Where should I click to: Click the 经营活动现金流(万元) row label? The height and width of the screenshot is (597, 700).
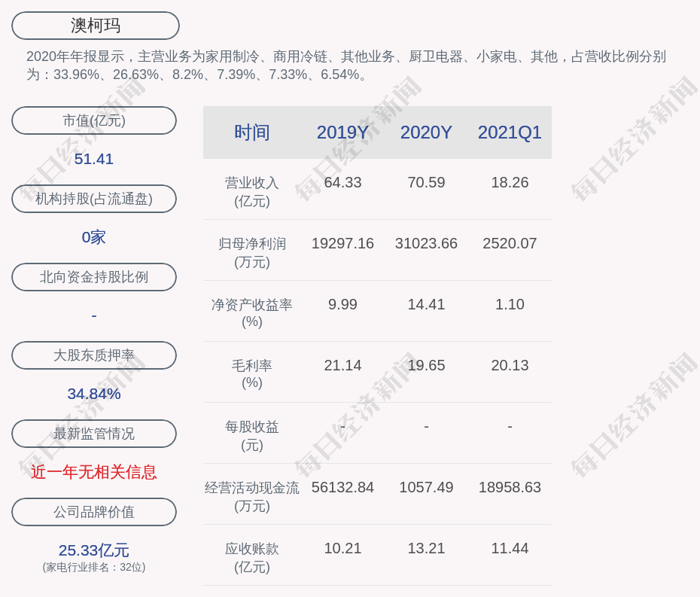coord(252,497)
